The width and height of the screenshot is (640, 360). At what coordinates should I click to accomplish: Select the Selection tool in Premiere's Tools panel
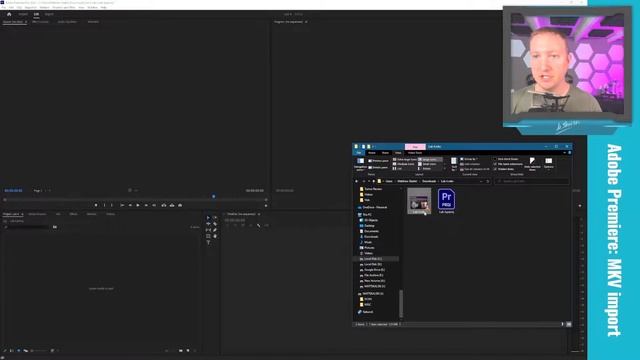[208, 218]
